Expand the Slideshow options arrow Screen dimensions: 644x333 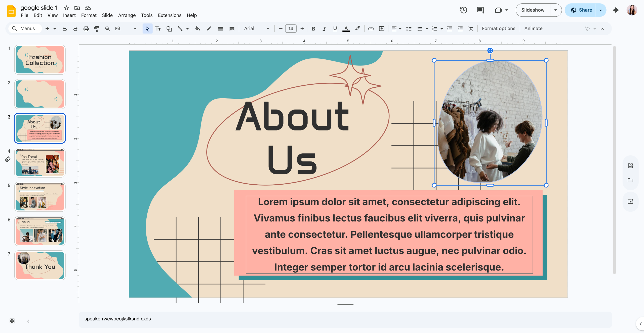tap(555, 10)
